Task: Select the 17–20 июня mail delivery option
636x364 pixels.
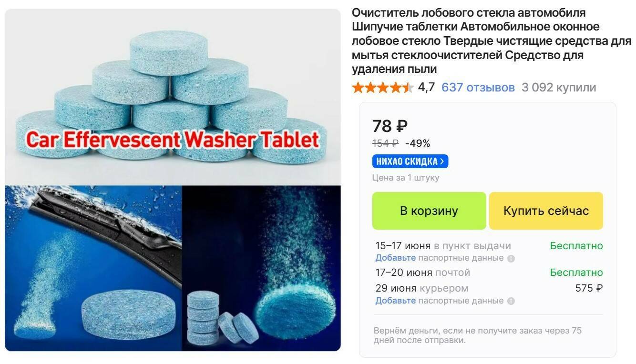Action: pyautogui.click(x=489, y=273)
